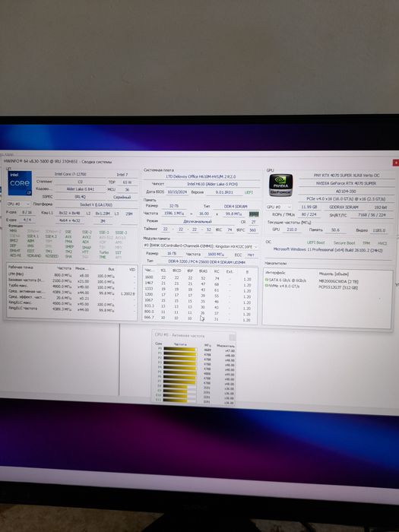This screenshot has height=532, width=399.
Task: Click the chipset Intel H610 field
Action: [213, 184]
